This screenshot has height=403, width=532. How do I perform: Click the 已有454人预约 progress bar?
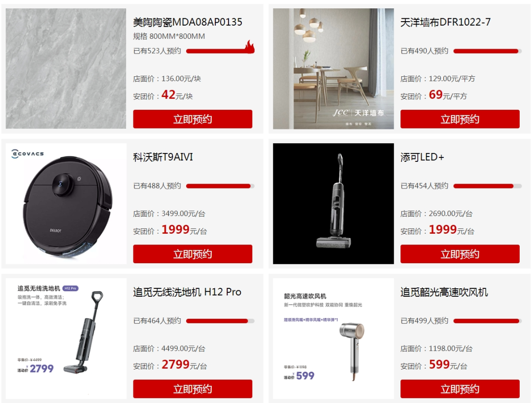point(487,186)
